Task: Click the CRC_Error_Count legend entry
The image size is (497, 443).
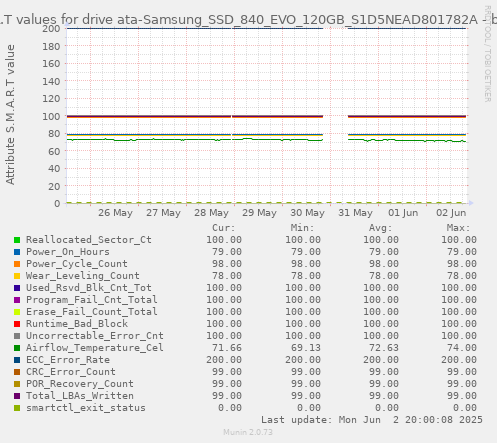Action: click(x=71, y=372)
